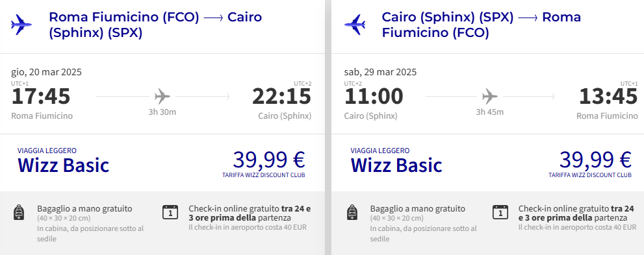Viewport: 644px width, 255px height.
Task: Select the Cairo to Roma Fiumicino heading
Action: coord(482,25)
